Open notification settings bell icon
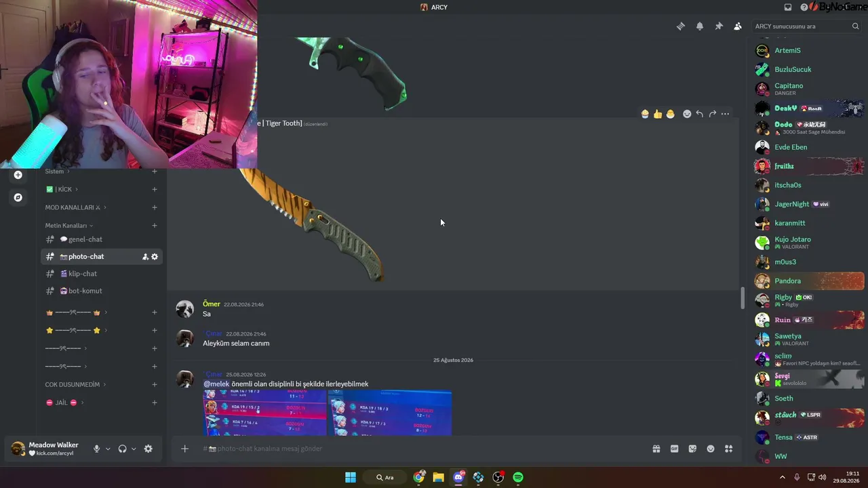 click(700, 26)
